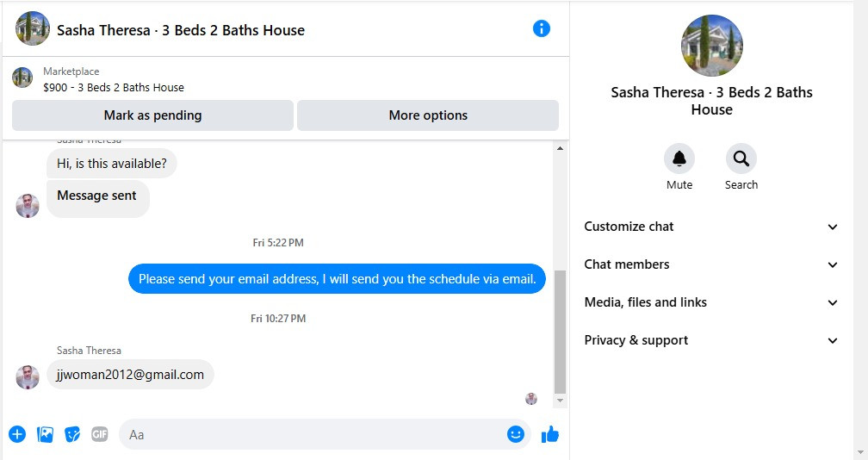Open conversation information with the blue info icon
The image size is (868, 460).
(542, 28)
